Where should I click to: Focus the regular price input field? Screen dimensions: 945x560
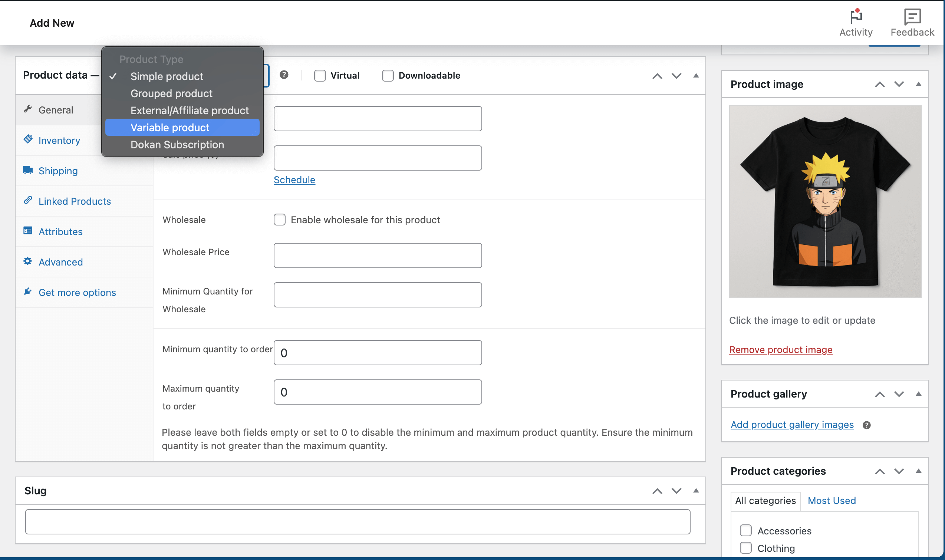click(378, 119)
